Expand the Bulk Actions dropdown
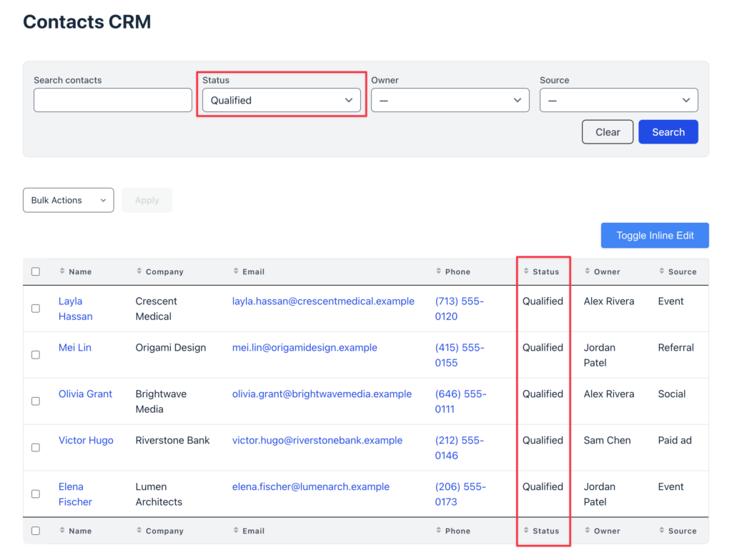The width and height of the screenshot is (732, 560). pos(68,200)
